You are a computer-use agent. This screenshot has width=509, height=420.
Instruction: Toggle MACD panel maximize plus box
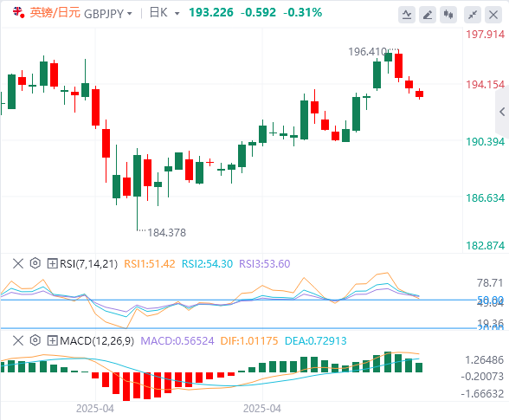pos(52,340)
